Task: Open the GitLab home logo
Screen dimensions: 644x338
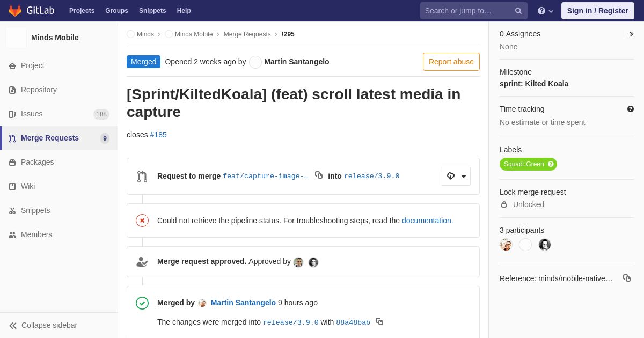Action: pyautogui.click(x=30, y=11)
